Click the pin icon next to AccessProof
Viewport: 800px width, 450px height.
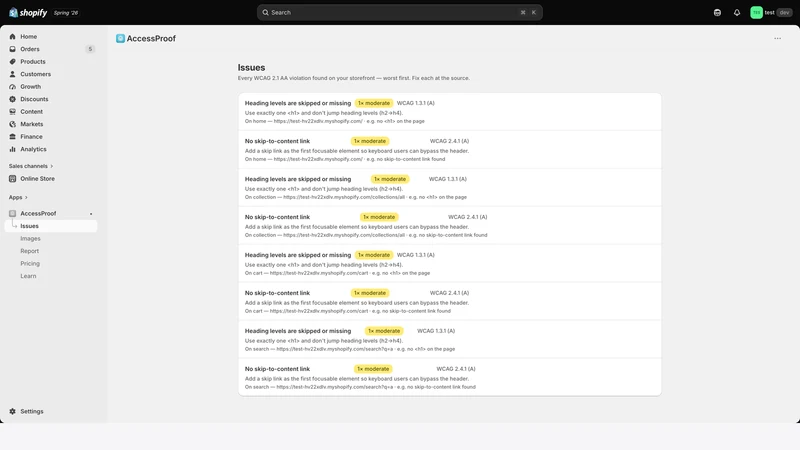(91, 214)
